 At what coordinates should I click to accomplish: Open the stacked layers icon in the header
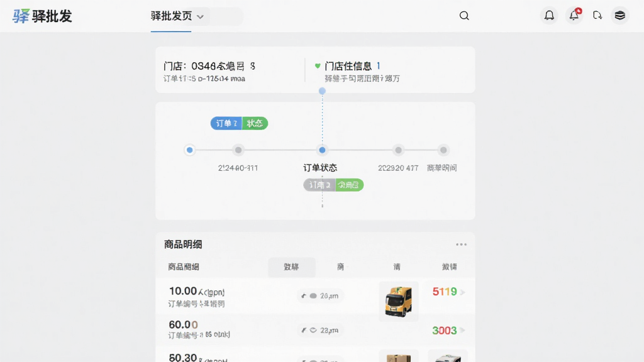coord(619,16)
